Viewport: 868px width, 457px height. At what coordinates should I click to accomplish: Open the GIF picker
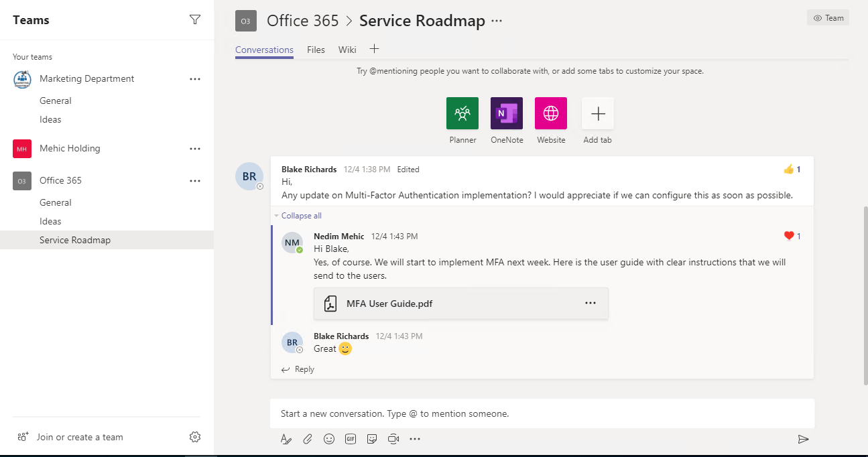pos(351,439)
